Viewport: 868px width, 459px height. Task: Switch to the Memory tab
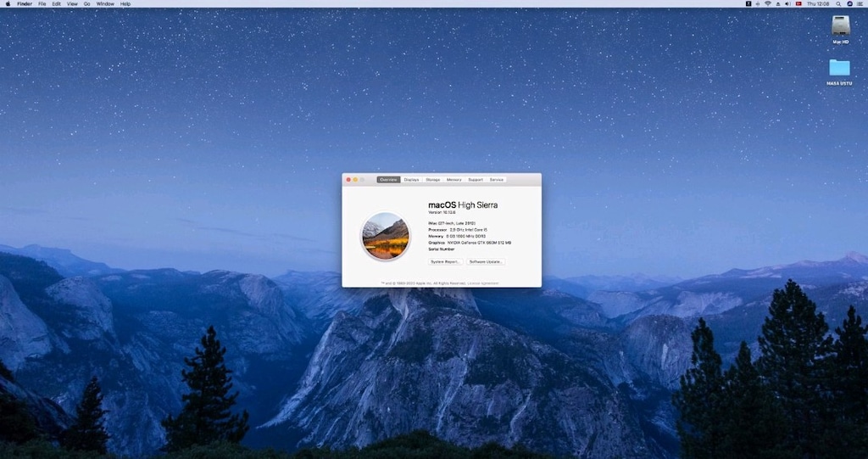point(454,180)
